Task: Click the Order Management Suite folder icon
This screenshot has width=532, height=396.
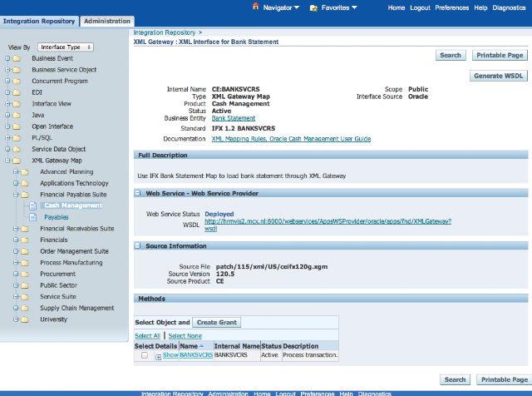Action: pos(25,251)
